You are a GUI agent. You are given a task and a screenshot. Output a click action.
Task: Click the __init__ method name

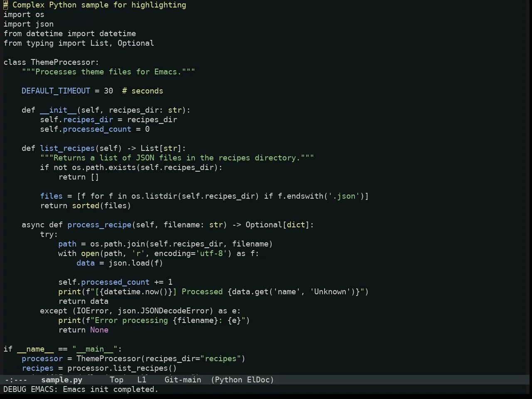click(58, 110)
